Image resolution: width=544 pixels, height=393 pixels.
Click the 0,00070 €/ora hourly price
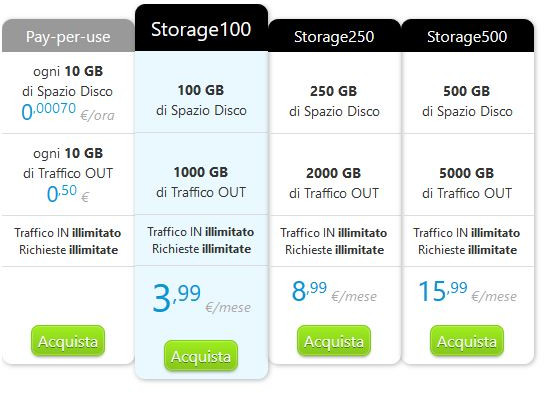pyautogui.click(x=68, y=111)
